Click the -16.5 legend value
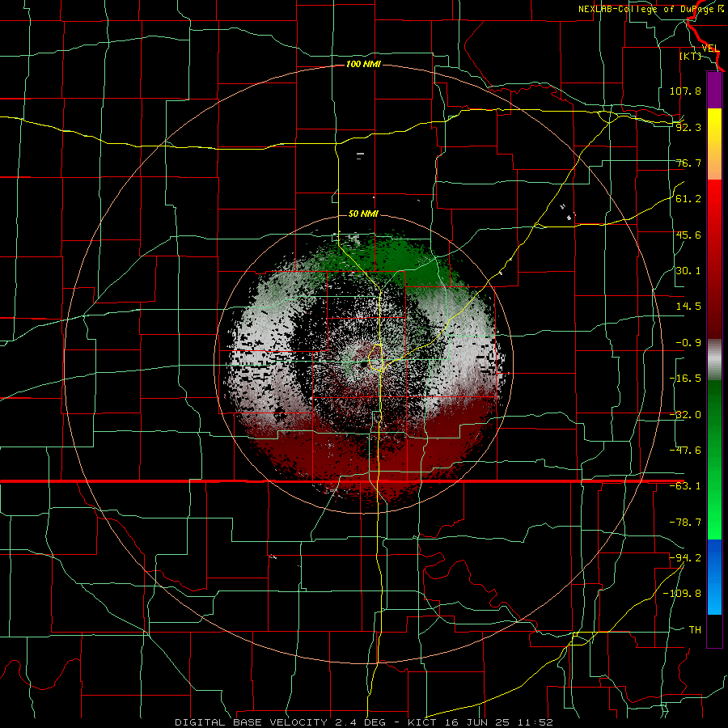 point(685,379)
